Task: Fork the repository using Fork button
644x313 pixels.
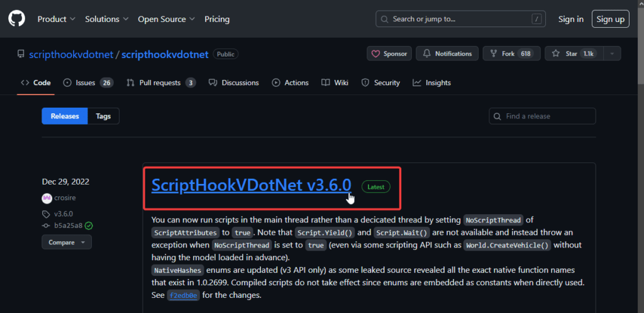Action: (x=509, y=54)
